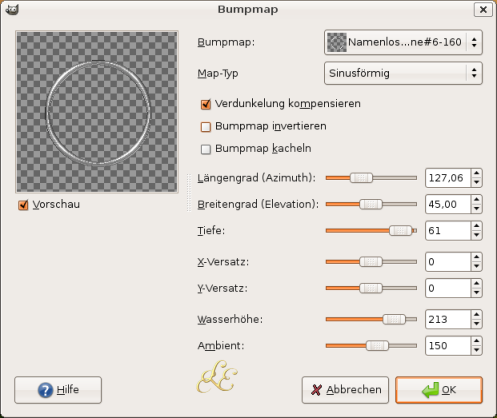497x418 pixels.
Task: Click the Wasserhöhe slider handle
Action: pyautogui.click(x=394, y=319)
